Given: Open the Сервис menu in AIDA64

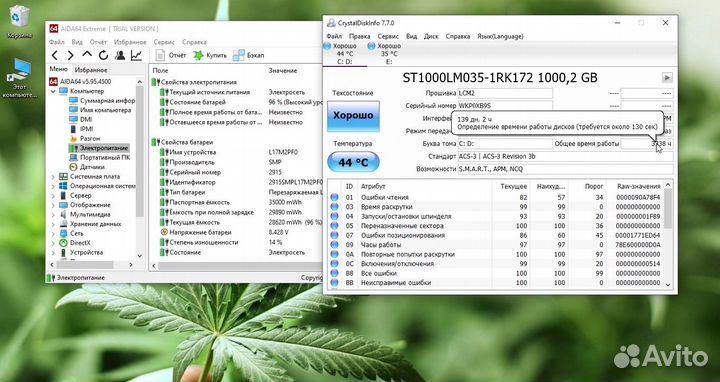Looking at the screenshot, I should coord(164,42).
